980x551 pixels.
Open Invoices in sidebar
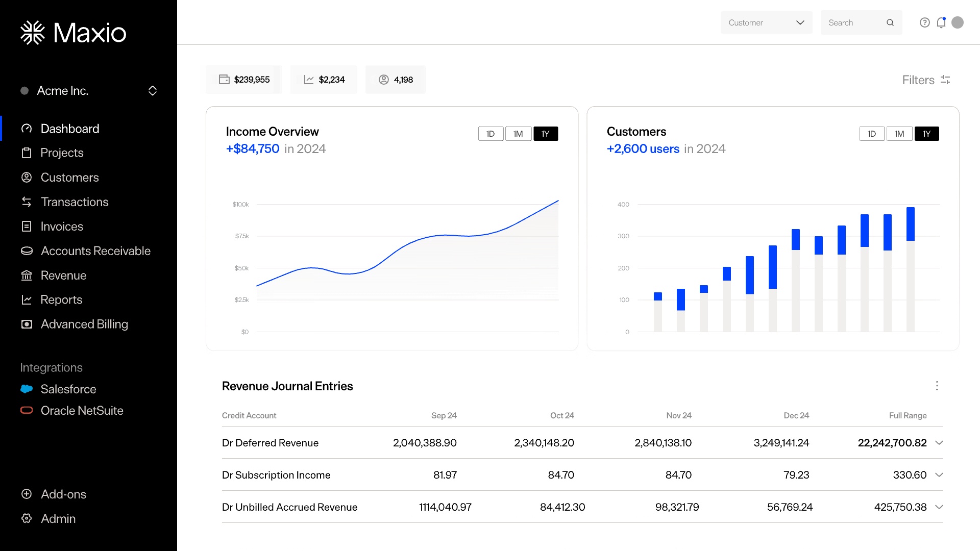click(62, 227)
